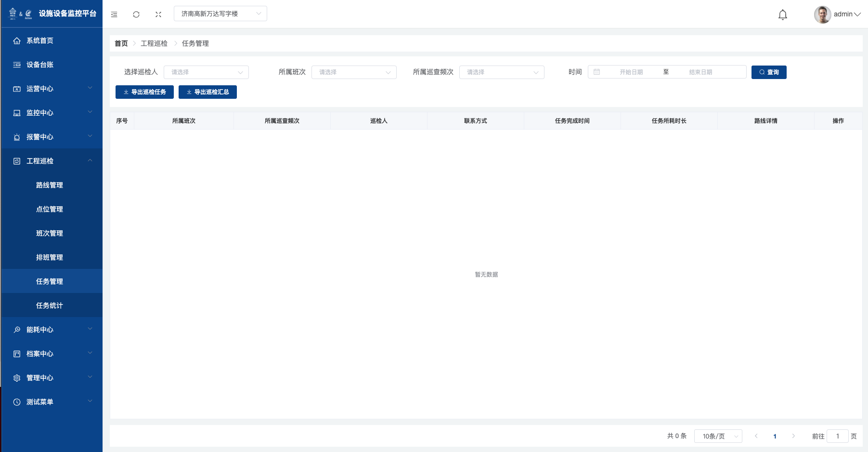Viewport: 868px width, 452px height.
Task: Open the 所属巡查频次 dropdown
Action: pyautogui.click(x=502, y=72)
